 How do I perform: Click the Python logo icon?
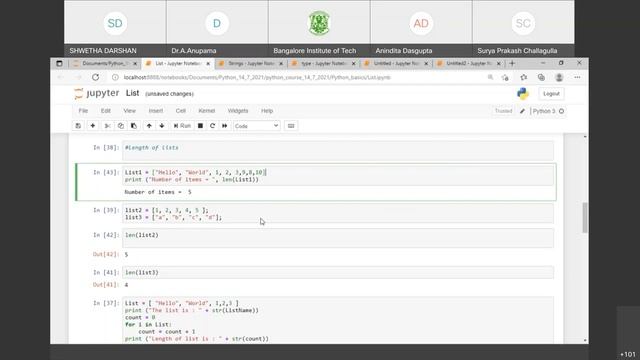pyautogui.click(x=523, y=94)
